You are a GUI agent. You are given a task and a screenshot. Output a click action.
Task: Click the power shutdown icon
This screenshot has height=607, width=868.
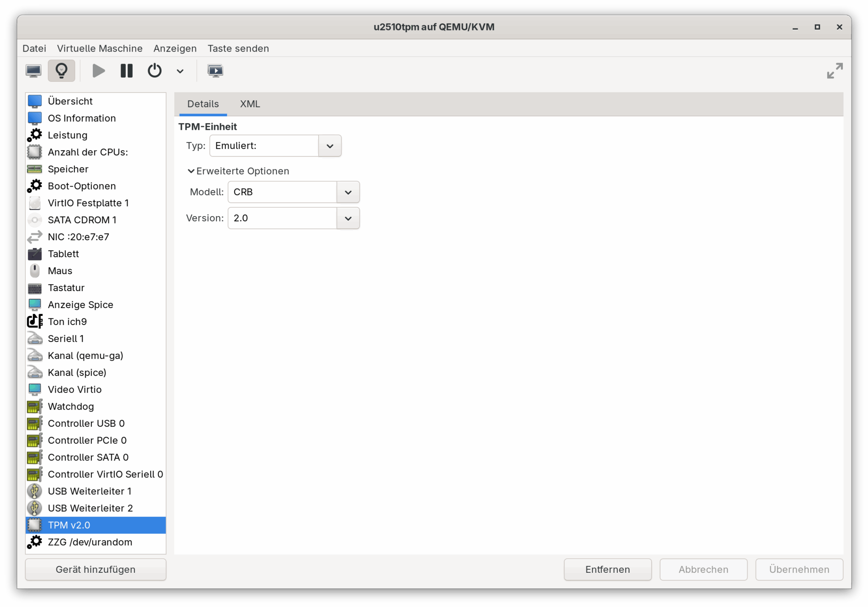[154, 71]
